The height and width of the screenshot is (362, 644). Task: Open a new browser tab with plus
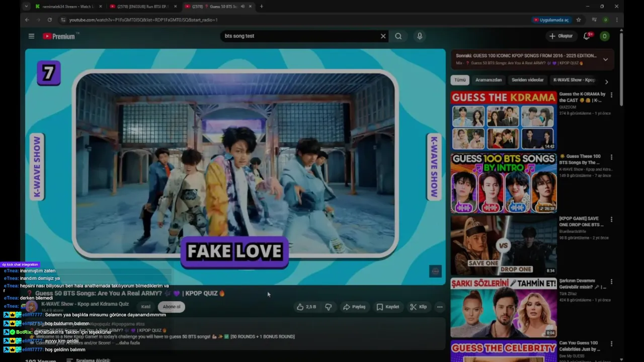(261, 7)
